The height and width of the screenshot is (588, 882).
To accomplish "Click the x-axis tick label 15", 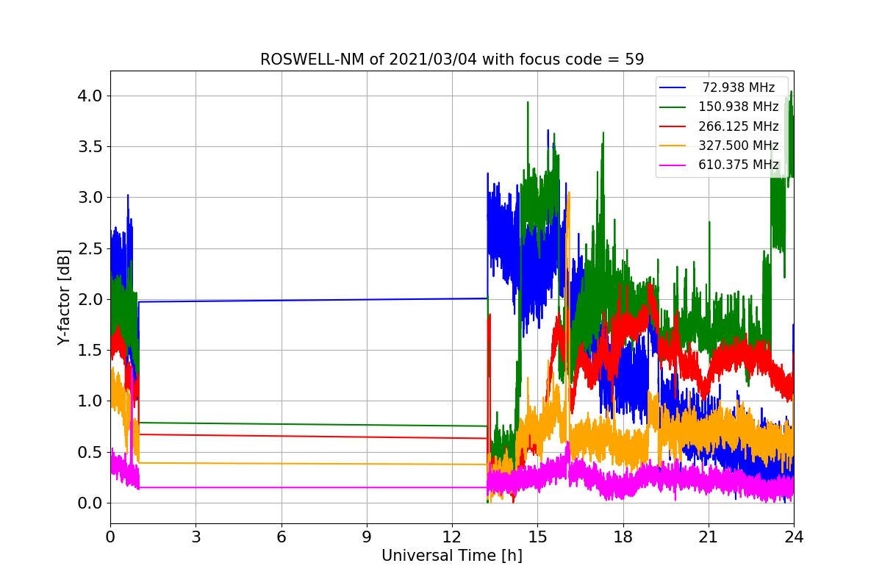I will (537, 537).
